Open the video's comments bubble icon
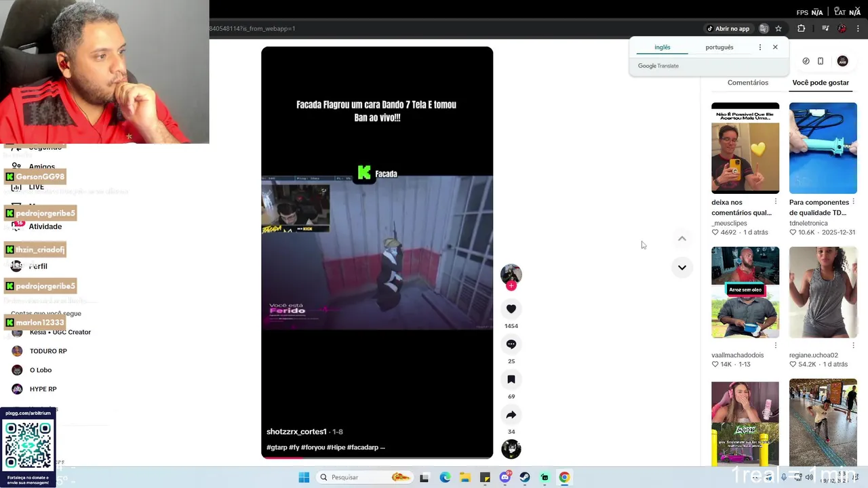This screenshot has height=488, width=868. pos(511,344)
